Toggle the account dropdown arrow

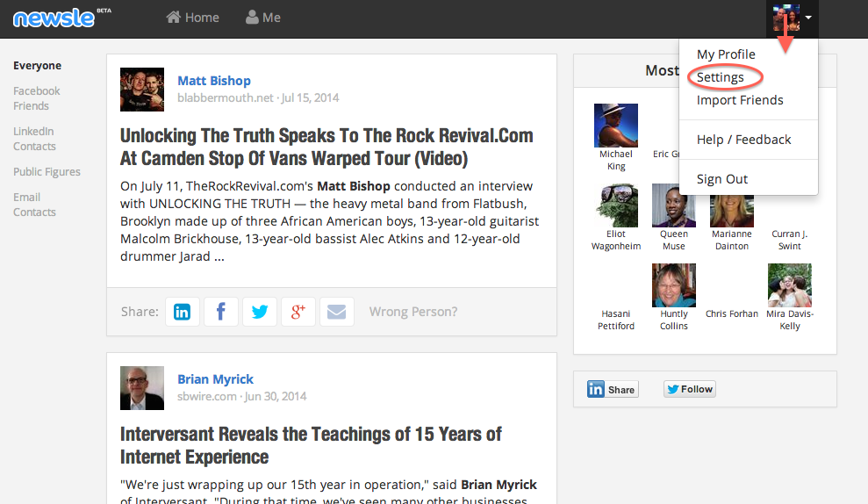(x=809, y=18)
